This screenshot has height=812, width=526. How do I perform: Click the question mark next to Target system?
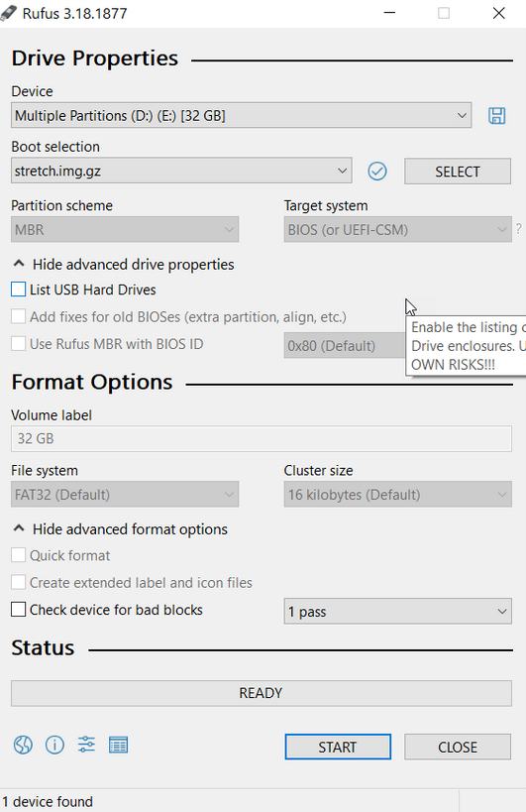[518, 229]
